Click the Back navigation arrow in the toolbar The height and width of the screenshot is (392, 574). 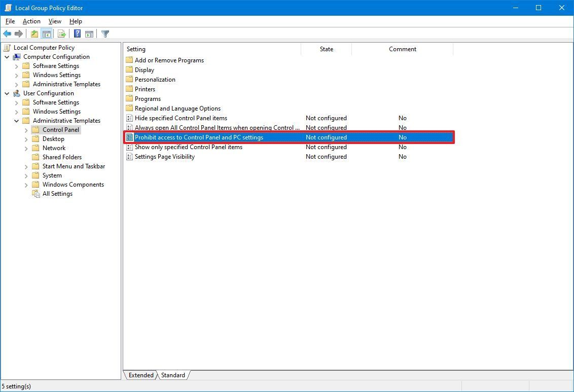tap(7, 33)
